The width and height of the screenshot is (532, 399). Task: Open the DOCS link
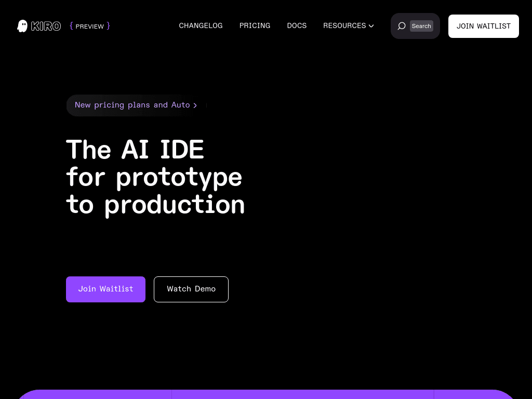(297, 25)
